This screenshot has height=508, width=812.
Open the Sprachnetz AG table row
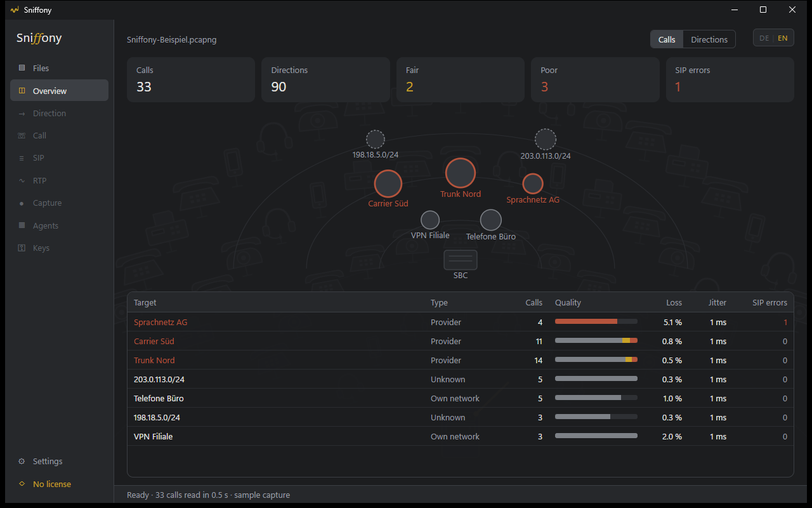[461, 322]
